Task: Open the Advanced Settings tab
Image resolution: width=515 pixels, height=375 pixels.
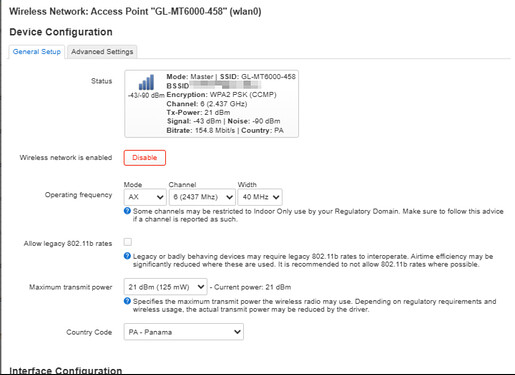Action: pos(102,52)
